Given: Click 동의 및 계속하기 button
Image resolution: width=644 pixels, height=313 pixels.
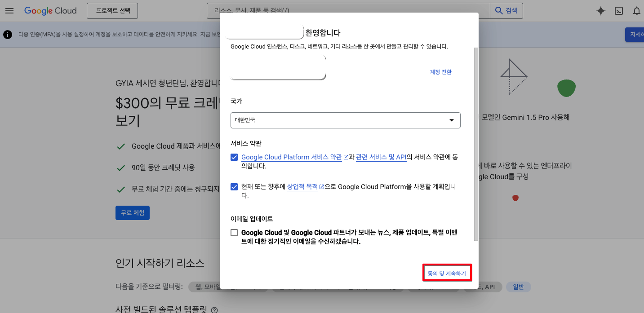Looking at the screenshot, I should 447,273.
